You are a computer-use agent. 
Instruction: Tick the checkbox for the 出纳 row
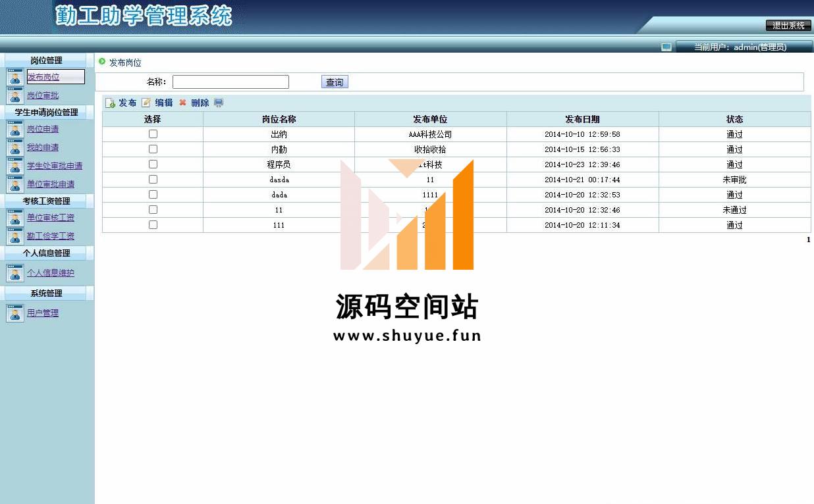pyautogui.click(x=153, y=134)
